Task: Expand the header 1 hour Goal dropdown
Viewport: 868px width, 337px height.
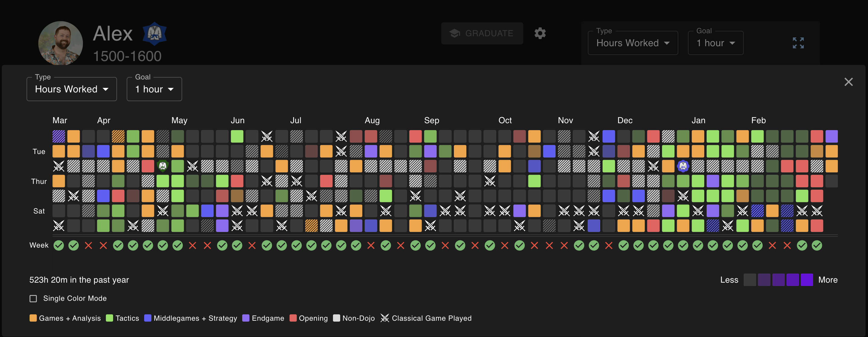Action: (715, 43)
